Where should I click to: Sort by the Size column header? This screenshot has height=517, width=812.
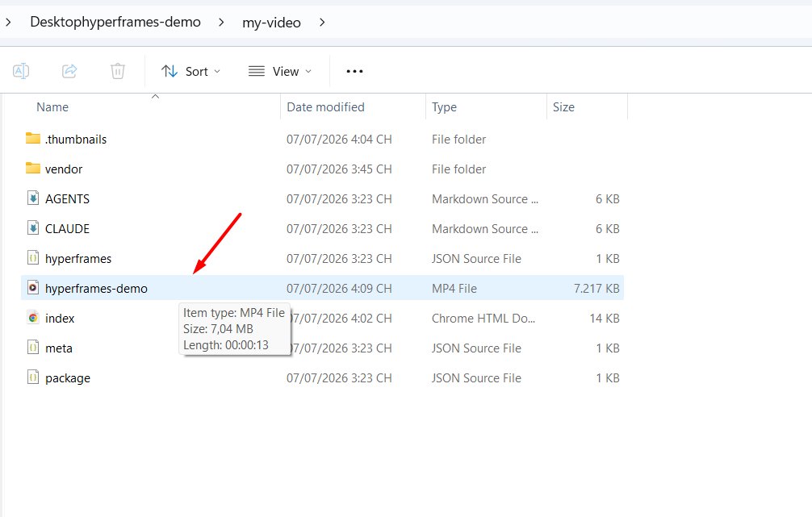point(563,107)
